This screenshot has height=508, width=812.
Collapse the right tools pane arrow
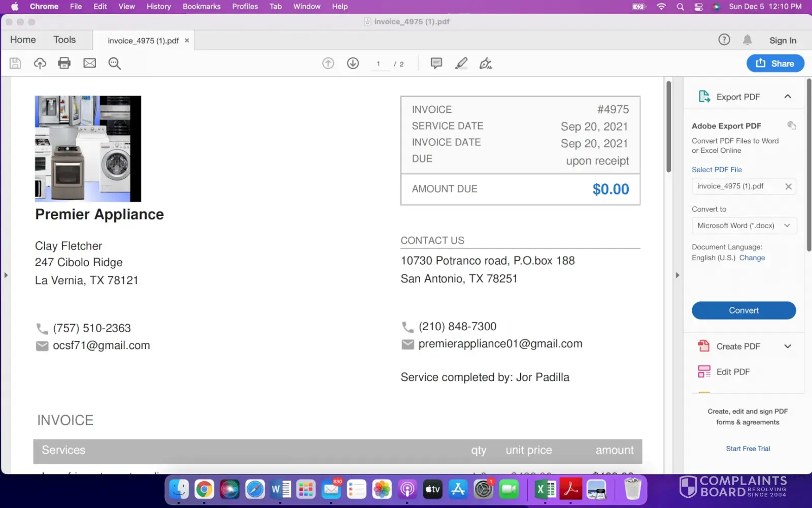pos(678,275)
